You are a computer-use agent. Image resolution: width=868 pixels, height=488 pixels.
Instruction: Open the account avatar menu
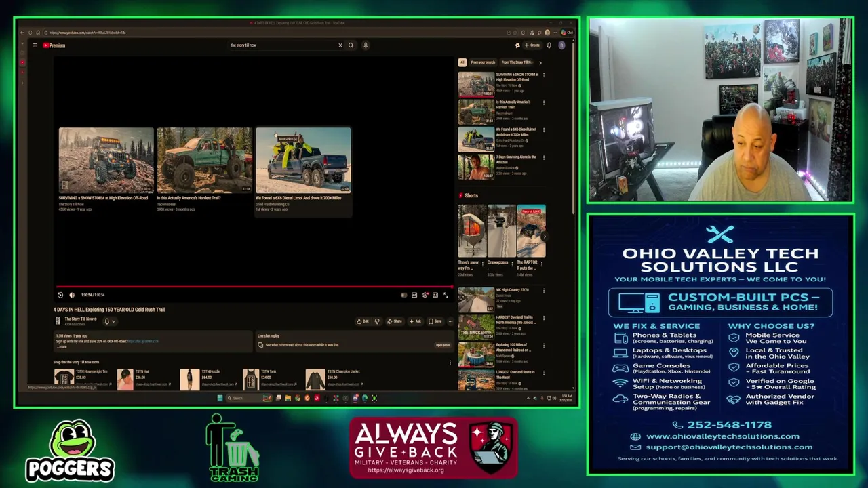coord(561,45)
